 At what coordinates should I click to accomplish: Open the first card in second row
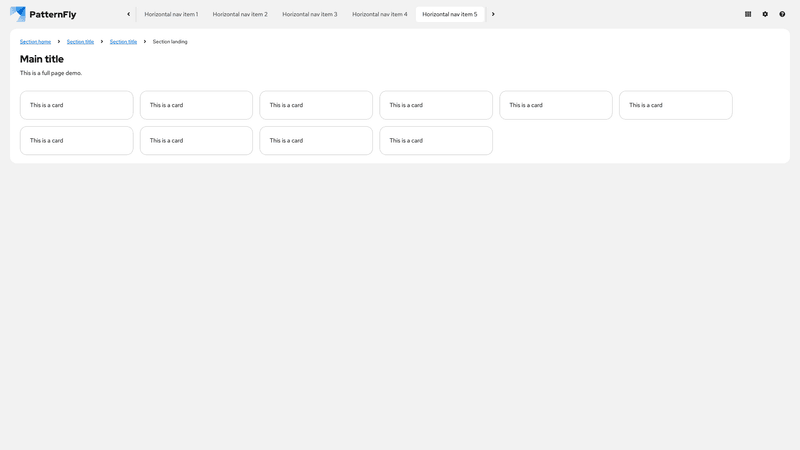tap(76, 140)
